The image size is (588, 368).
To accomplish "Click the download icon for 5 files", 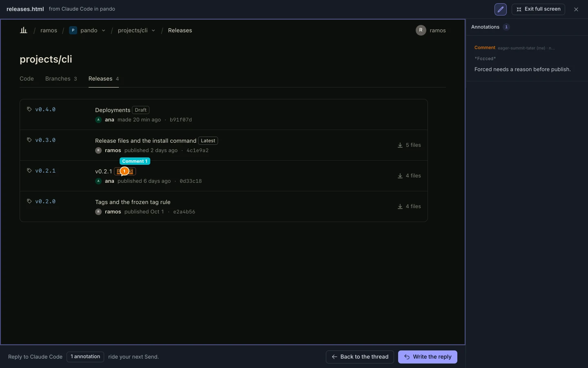I will point(400,145).
